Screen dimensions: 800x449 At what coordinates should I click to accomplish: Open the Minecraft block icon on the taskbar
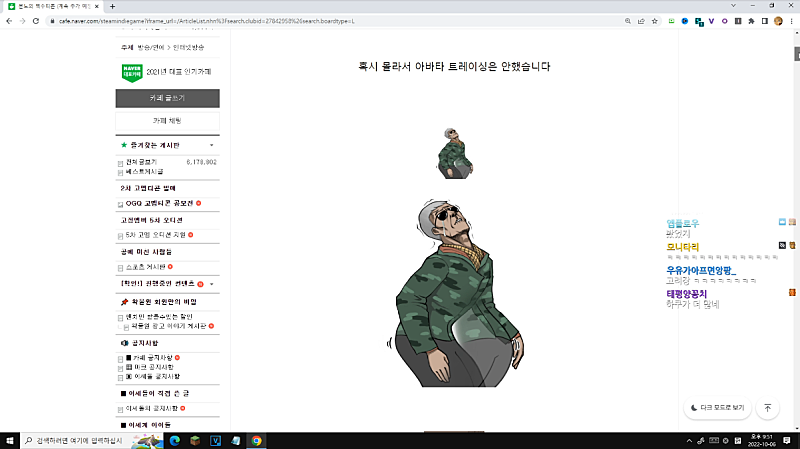pyautogui.click(x=195, y=440)
